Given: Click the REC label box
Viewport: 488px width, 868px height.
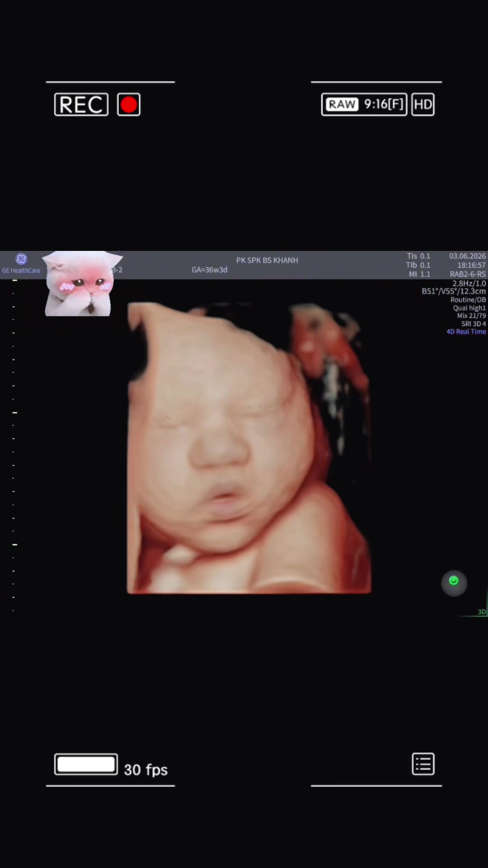Looking at the screenshot, I should 81,104.
